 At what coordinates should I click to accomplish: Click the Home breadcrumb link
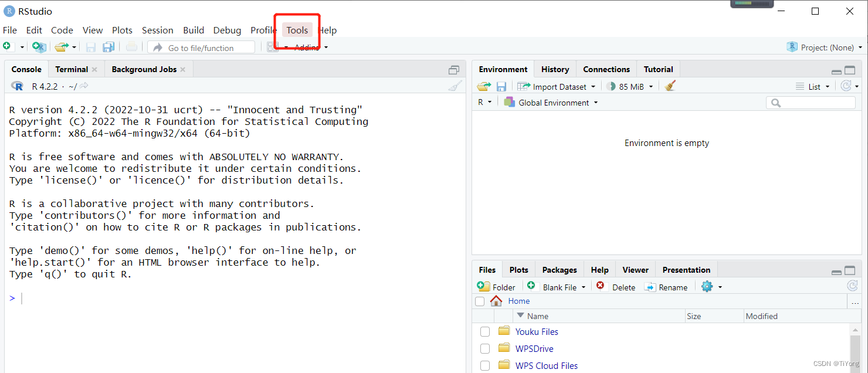click(519, 301)
